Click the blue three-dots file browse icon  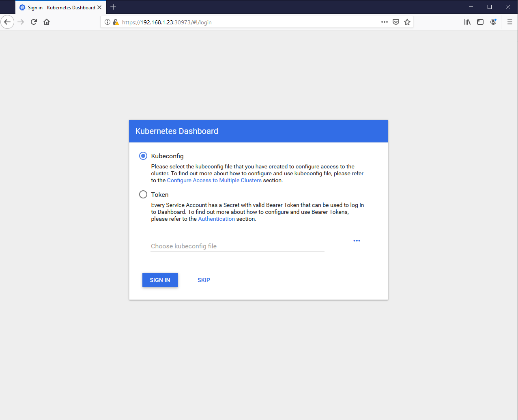357,241
